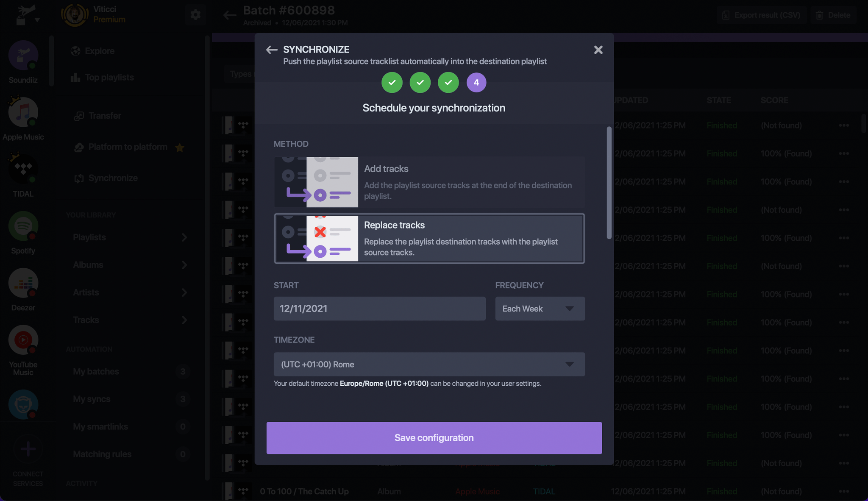Close the Synchronize dialog

point(598,50)
